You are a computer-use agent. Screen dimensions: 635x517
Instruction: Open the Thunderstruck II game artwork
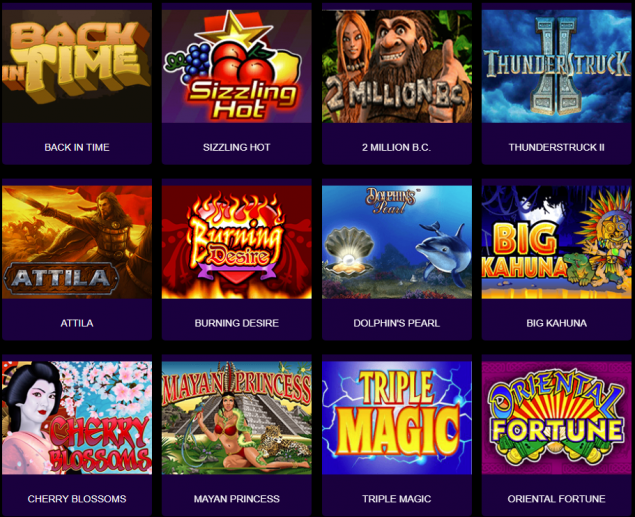click(x=556, y=66)
